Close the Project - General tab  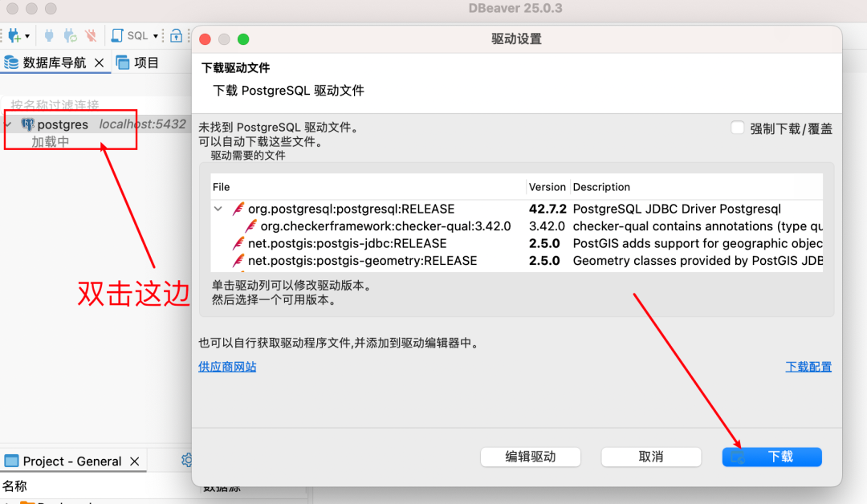tap(134, 461)
